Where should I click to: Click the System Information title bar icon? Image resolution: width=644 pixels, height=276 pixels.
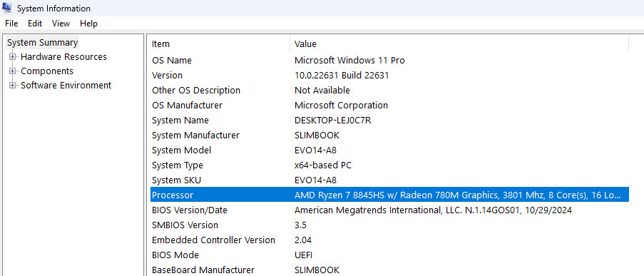7,8
